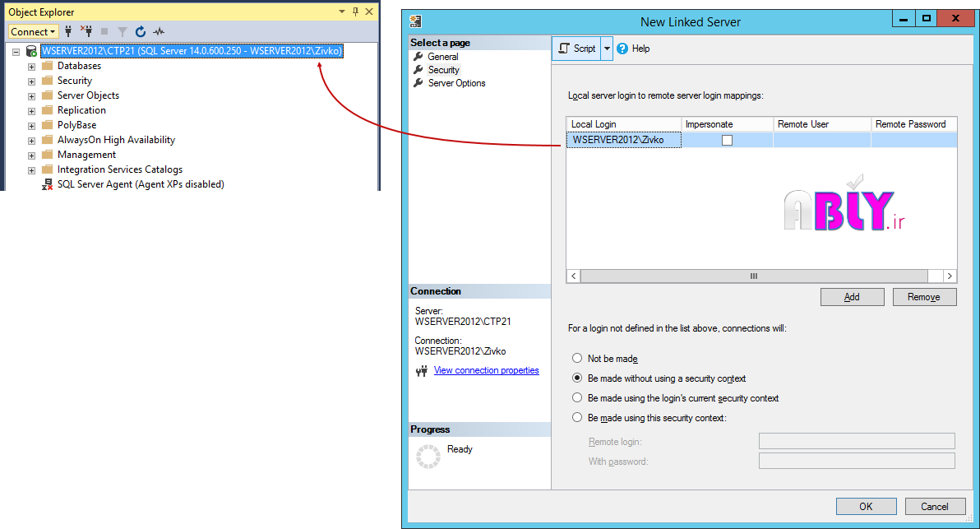Close the Object Explorer panel
980x529 pixels.
point(369,12)
